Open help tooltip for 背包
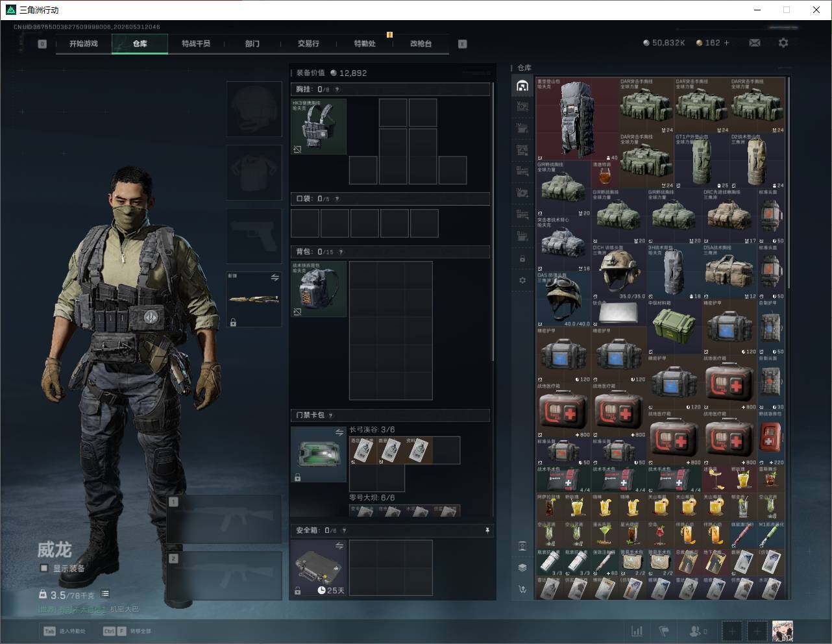This screenshot has width=832, height=644. pos(341,252)
